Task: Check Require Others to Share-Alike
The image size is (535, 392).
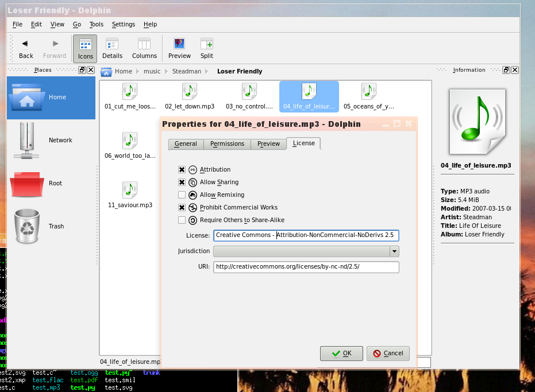Action: point(182,220)
